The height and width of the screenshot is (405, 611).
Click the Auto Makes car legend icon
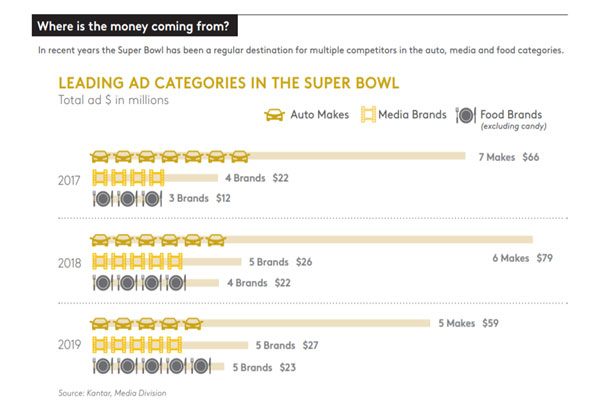tap(272, 115)
